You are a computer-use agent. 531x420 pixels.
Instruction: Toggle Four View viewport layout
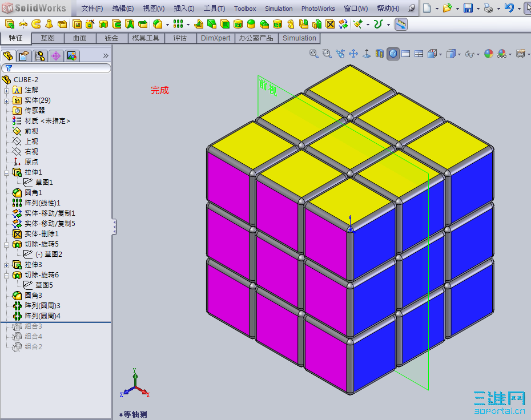[419, 54]
